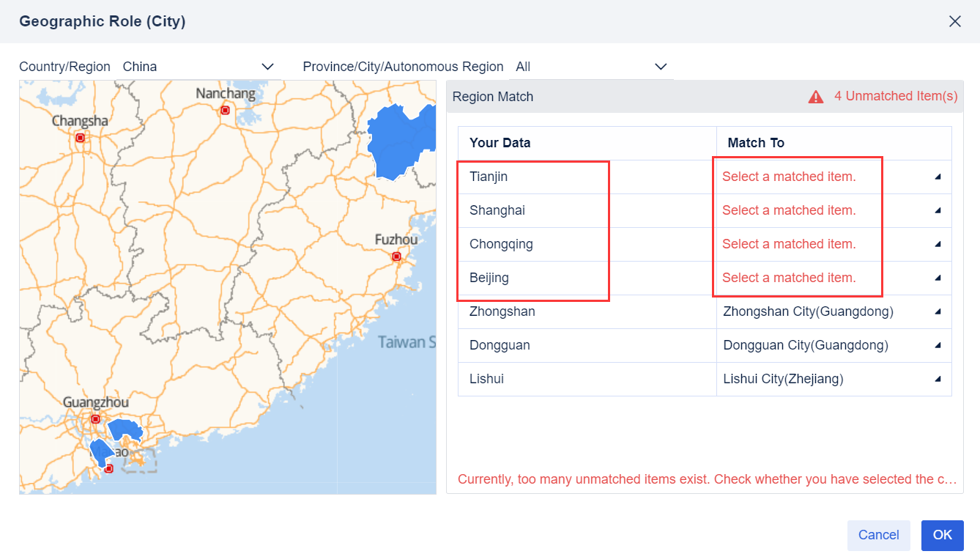Expand the match dropdown for Tianjin
Screen dimensions: 980x554
pos(938,177)
